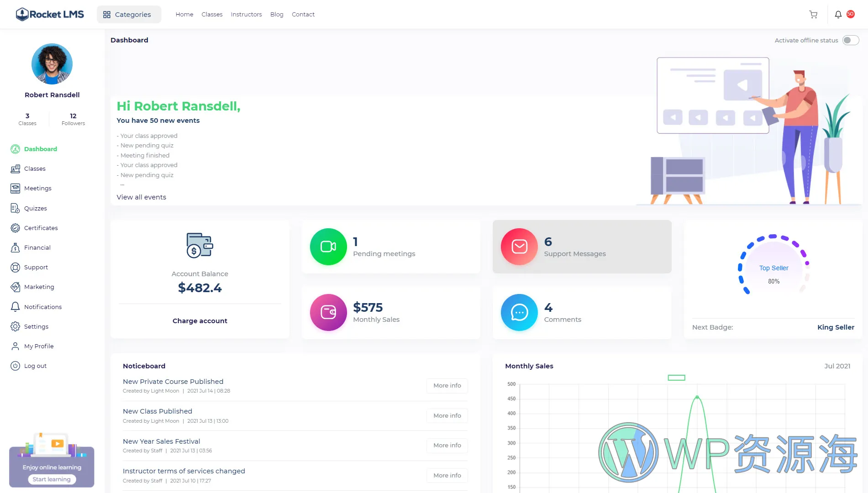This screenshot has width=868, height=493.
Task: Click the red support messages envelope icon
Action: tap(519, 246)
